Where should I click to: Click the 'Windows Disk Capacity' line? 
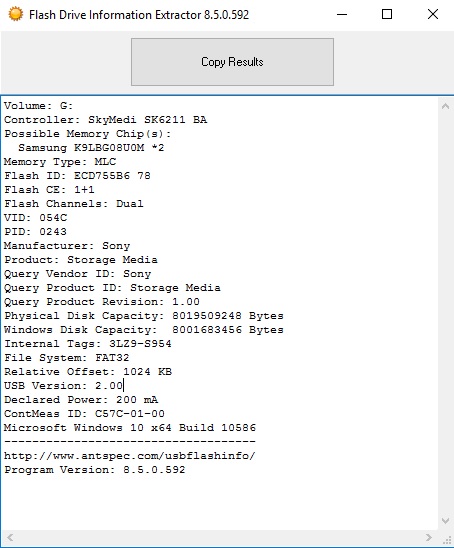[x=144, y=330]
